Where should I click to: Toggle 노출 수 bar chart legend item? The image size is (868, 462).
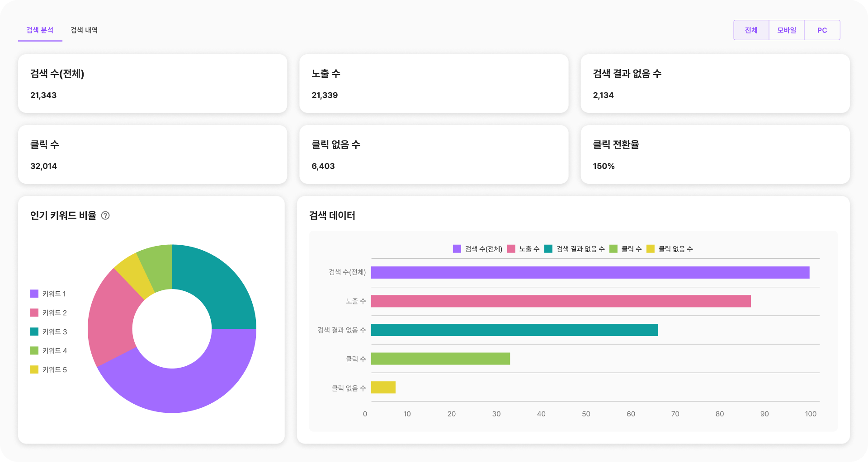click(x=524, y=249)
